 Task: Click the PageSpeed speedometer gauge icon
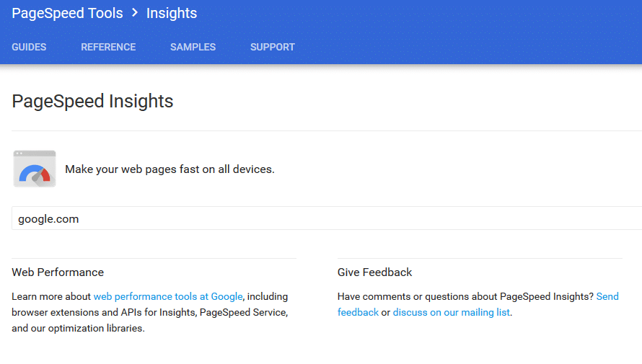pyautogui.click(x=35, y=169)
